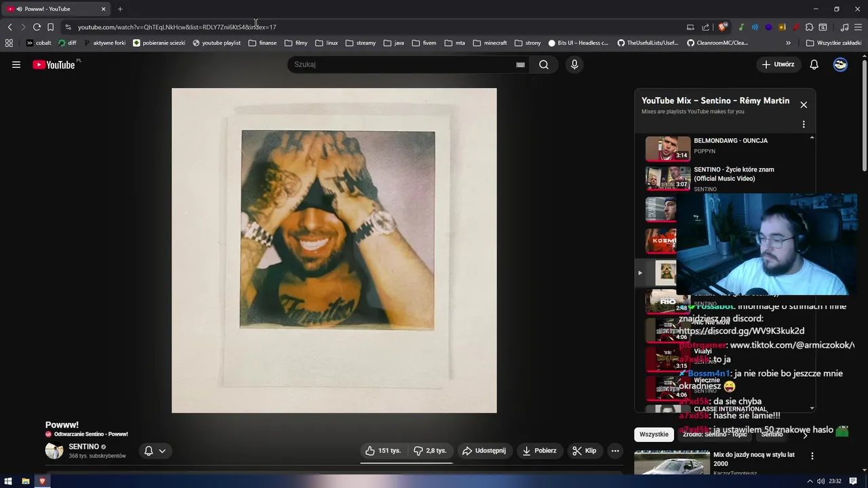Expand the streamy bookmarks folder
Screen dimensions: 868x488
point(360,43)
